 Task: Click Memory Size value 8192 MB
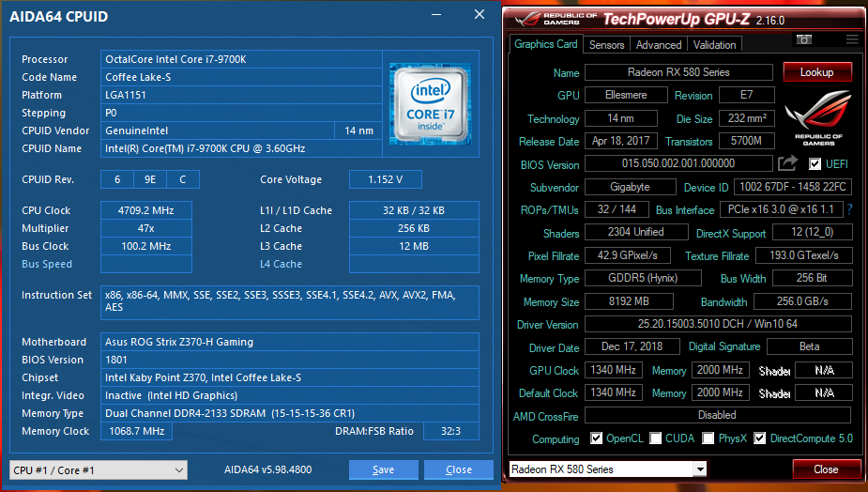tap(629, 301)
